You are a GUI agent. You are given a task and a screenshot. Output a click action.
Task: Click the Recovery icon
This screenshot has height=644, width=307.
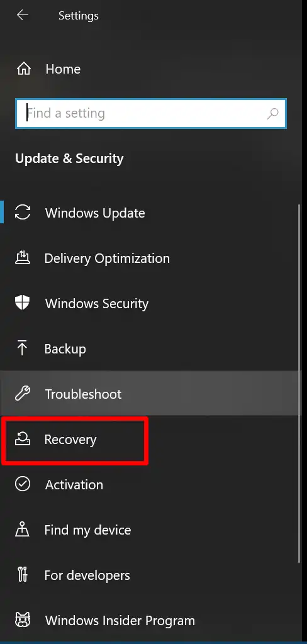(23, 439)
